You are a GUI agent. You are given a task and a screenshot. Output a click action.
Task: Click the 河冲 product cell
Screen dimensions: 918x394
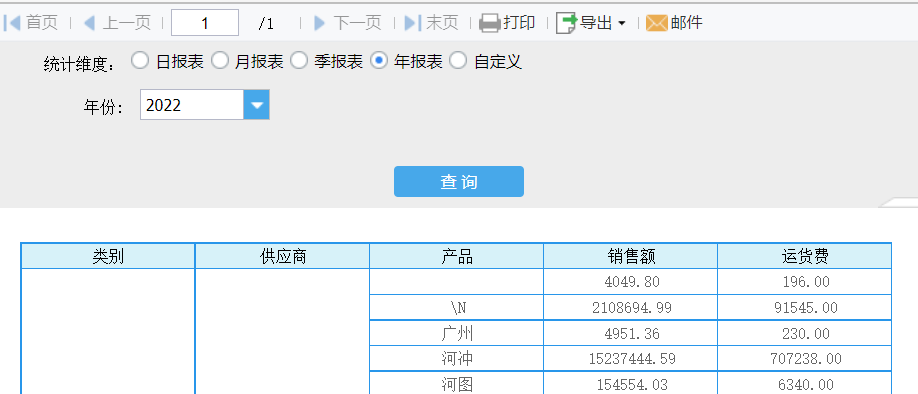(457, 358)
